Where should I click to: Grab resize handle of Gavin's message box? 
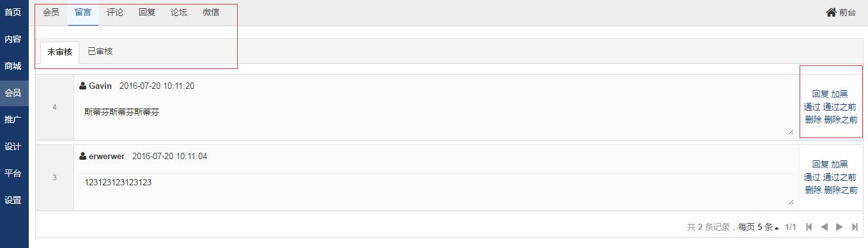tap(791, 132)
